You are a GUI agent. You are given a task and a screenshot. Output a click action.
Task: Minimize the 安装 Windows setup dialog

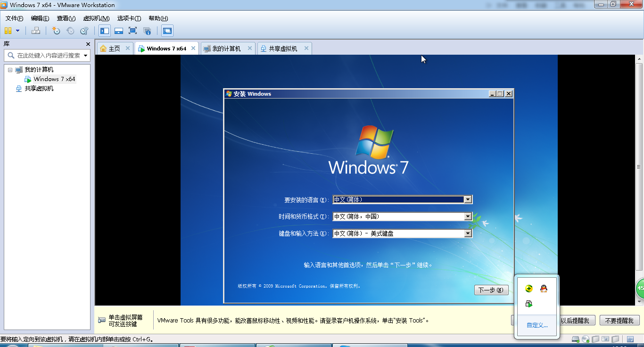[x=493, y=94]
